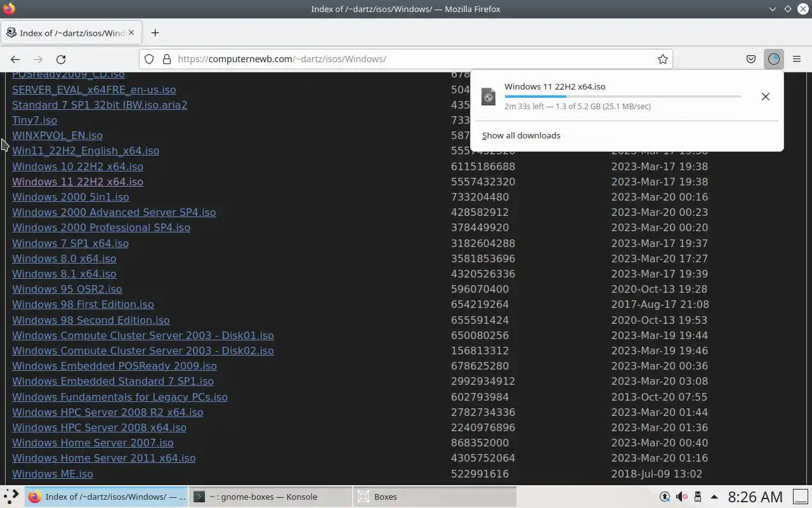Open Windows HPC Server 2008 R2 x64.iso

(x=108, y=412)
